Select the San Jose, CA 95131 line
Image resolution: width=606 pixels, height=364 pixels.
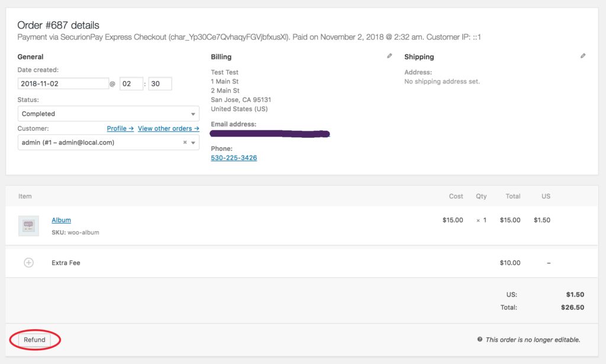[x=241, y=99]
